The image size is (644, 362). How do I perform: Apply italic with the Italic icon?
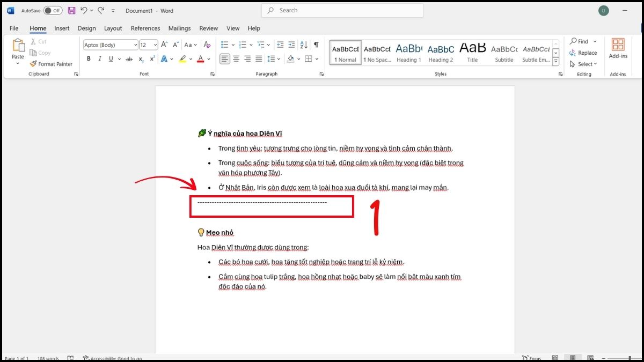[99, 59]
